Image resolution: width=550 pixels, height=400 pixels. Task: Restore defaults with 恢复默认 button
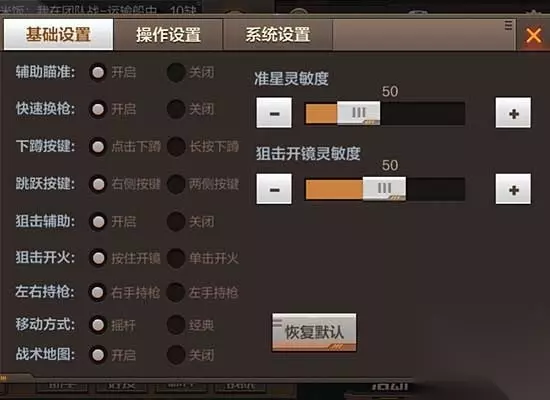tap(314, 332)
